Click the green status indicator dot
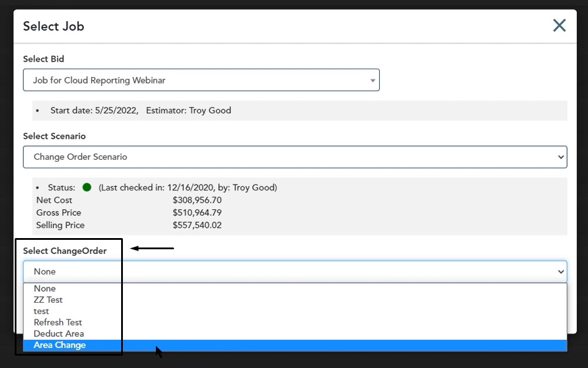Screen dimensions: 588x368 click(x=87, y=188)
